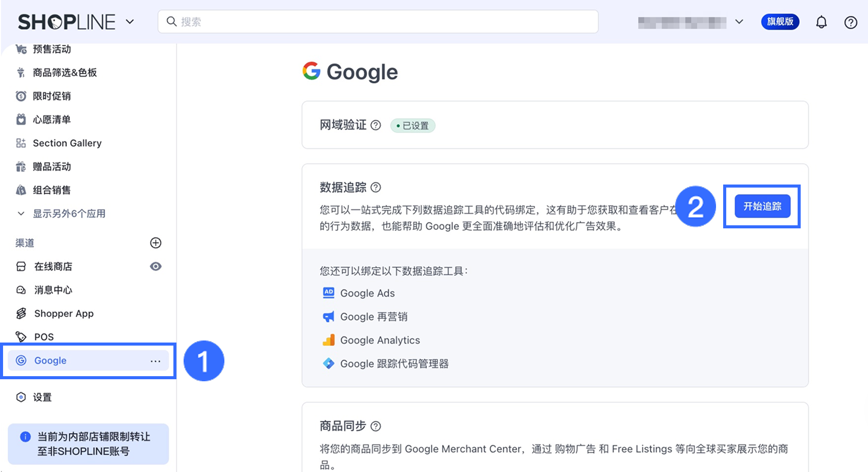
Task: Click help icon beside 商品同步 heading
Action: click(376, 426)
